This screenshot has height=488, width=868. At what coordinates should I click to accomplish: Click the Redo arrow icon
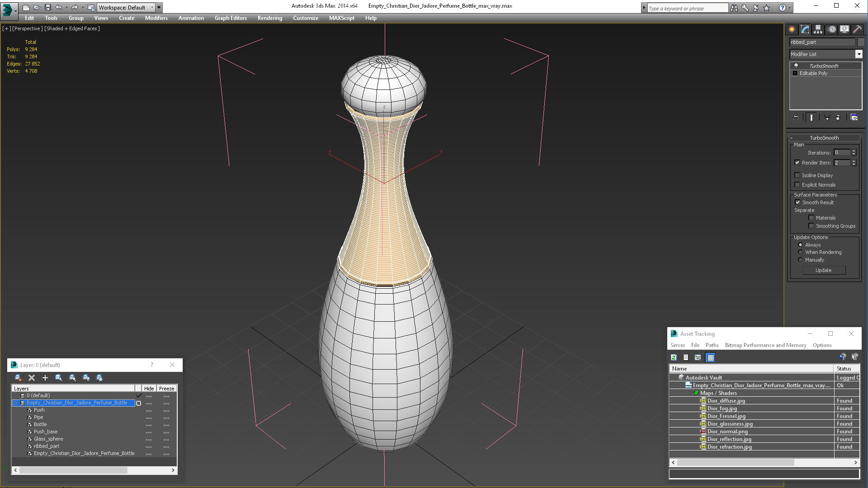pyautogui.click(x=75, y=7)
